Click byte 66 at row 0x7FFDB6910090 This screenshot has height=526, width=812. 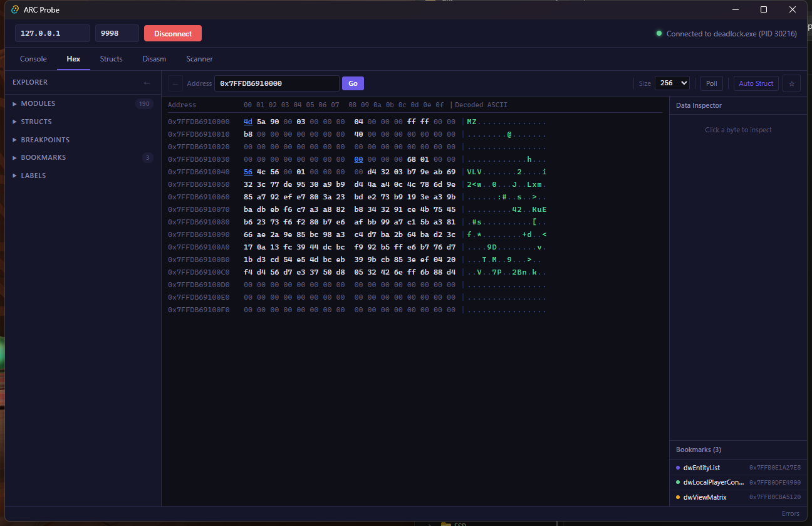(248, 234)
